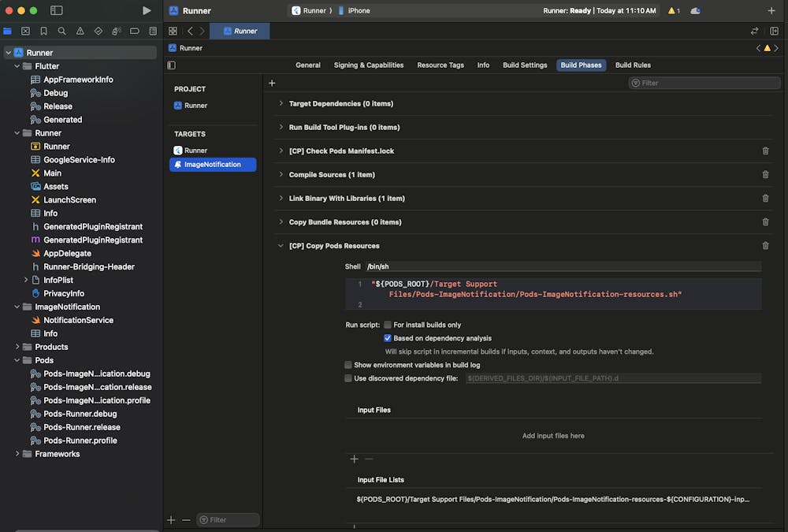Enable 'For install builds only' checkbox

click(388, 325)
